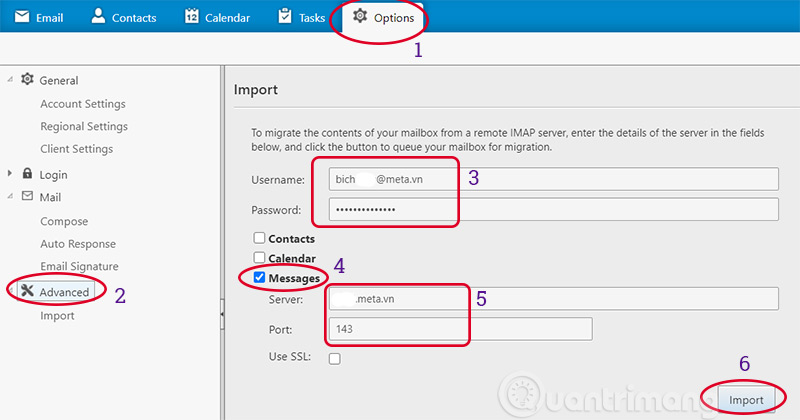Open Auto Response settings

78,243
